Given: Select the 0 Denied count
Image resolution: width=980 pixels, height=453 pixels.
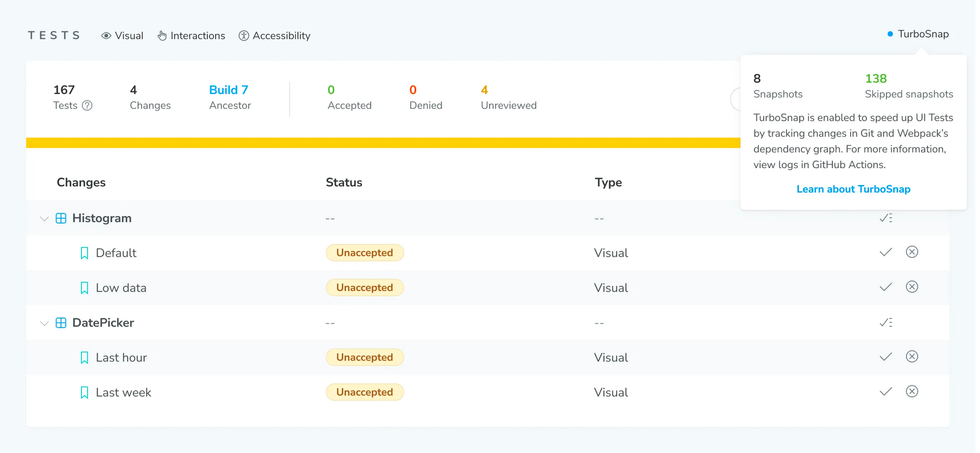Looking at the screenshot, I should tap(413, 90).
